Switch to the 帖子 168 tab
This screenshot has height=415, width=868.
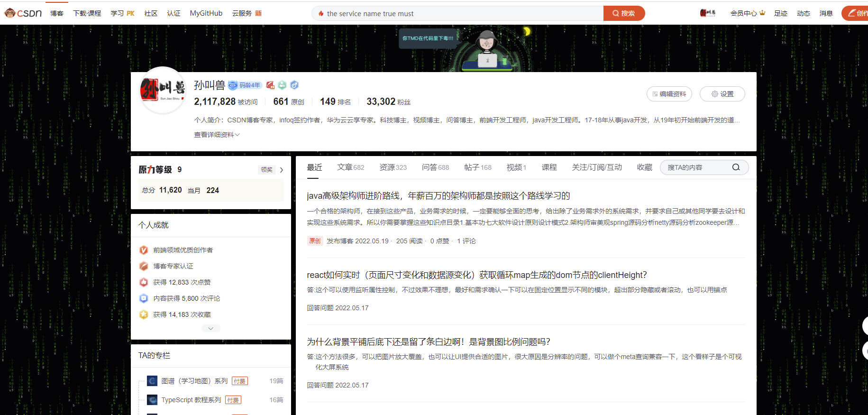pyautogui.click(x=478, y=167)
